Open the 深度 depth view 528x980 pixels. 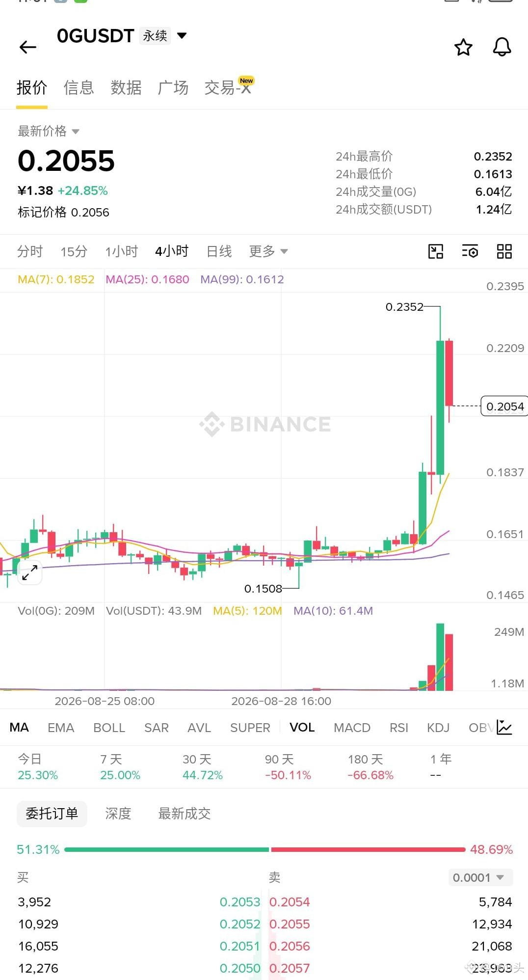point(118,814)
